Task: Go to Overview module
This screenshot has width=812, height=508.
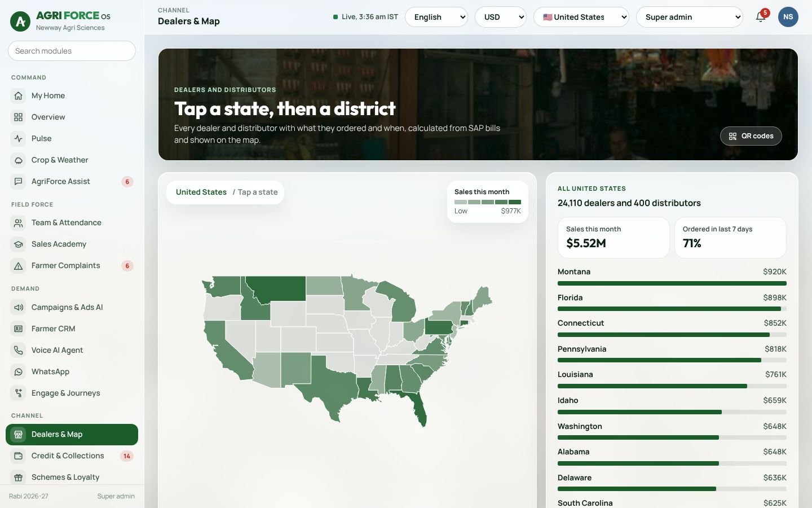Action: pos(72,117)
